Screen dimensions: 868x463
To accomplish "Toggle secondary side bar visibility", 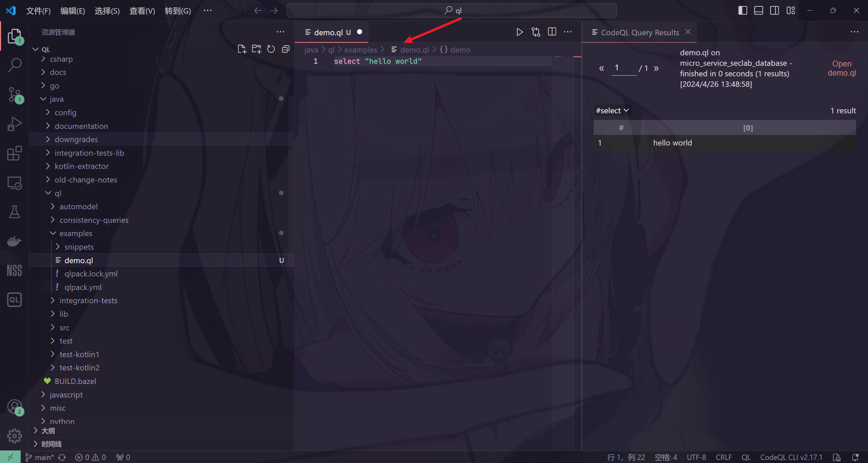I will 774,11.
